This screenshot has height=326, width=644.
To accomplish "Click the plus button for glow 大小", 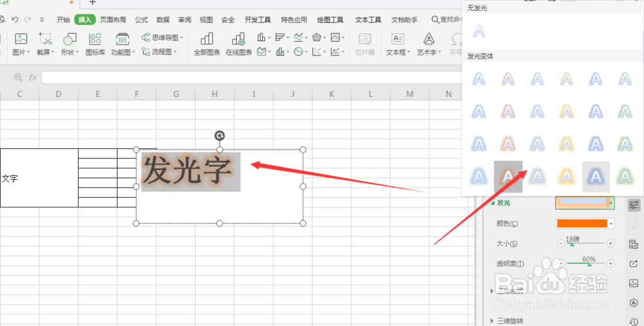I will click(x=611, y=244).
